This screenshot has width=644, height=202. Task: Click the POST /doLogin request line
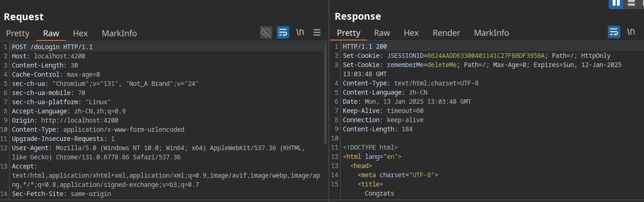click(x=52, y=47)
